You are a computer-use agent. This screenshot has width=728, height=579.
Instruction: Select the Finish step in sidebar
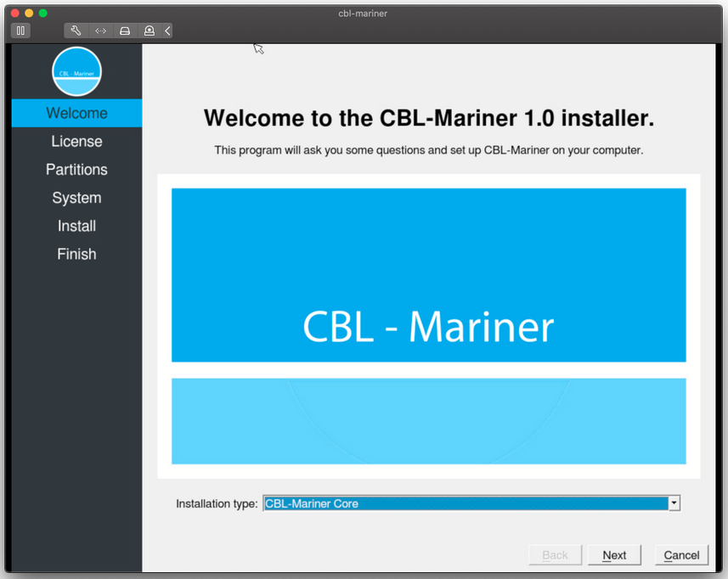(x=76, y=254)
